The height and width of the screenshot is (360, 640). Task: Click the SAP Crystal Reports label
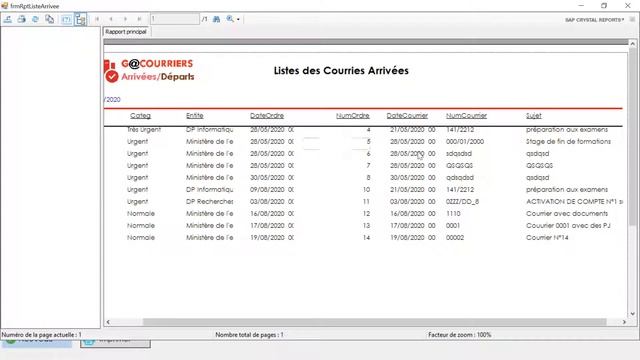pyautogui.click(x=594, y=20)
